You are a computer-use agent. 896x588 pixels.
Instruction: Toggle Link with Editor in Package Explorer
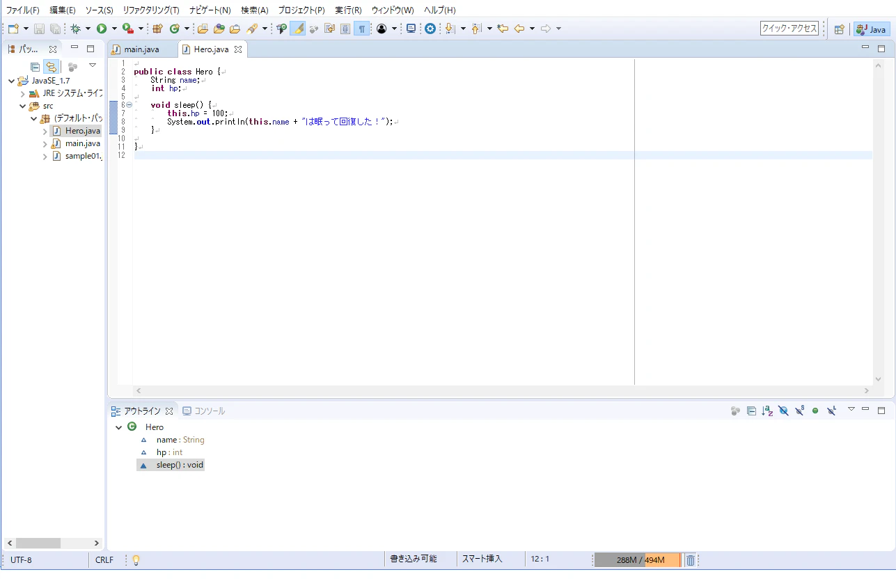click(51, 67)
